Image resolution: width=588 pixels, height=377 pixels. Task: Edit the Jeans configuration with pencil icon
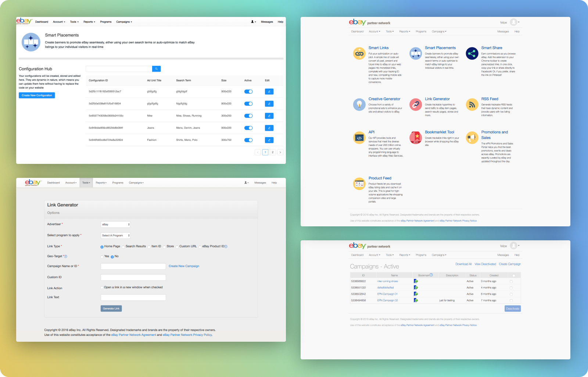click(x=269, y=128)
